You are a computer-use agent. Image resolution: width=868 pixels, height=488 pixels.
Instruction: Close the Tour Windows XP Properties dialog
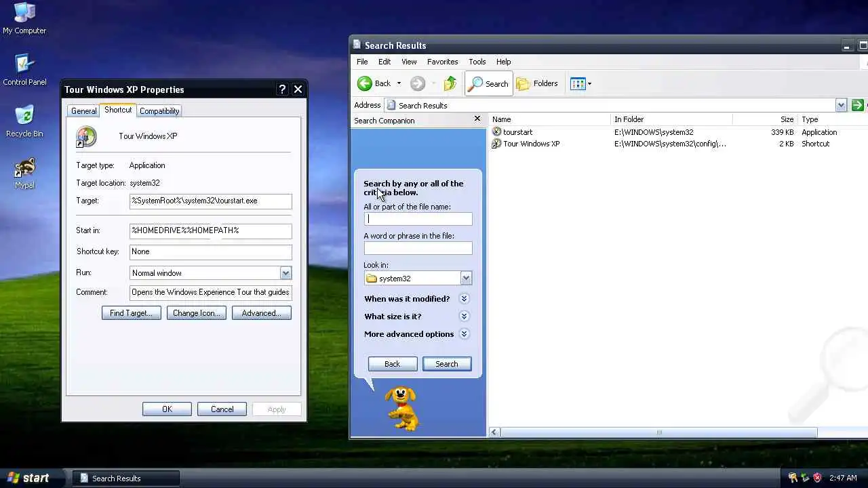[x=298, y=89]
